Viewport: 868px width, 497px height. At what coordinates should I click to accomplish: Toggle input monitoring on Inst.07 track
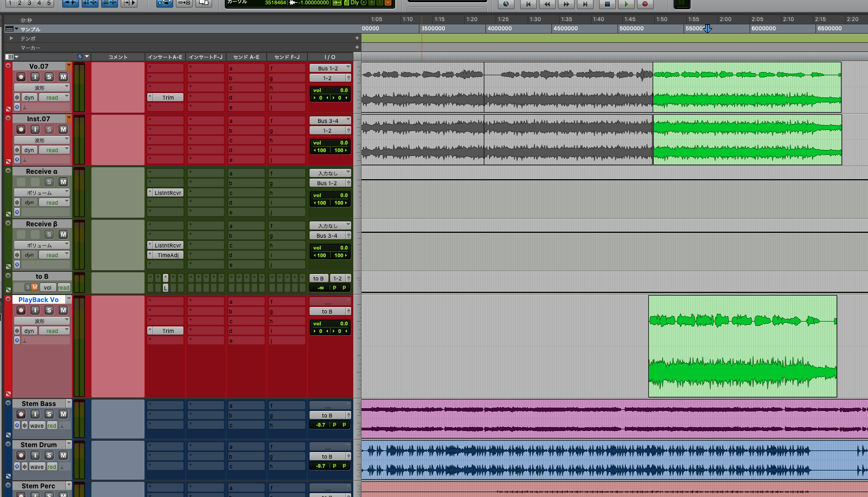(x=35, y=129)
